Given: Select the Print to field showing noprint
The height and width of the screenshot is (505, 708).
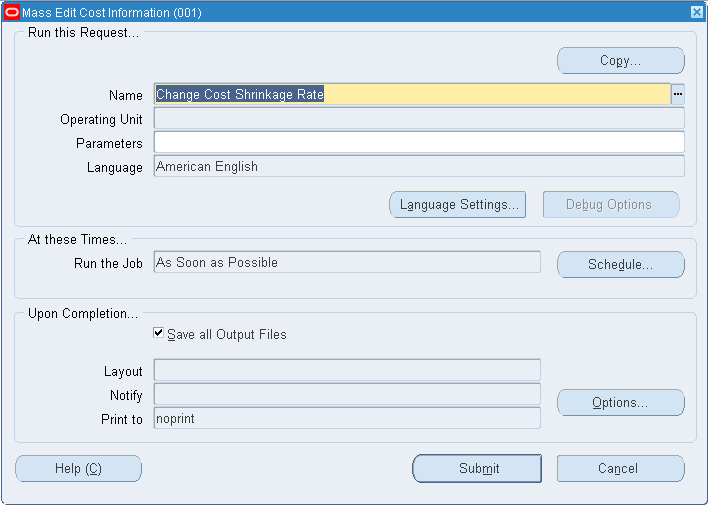Looking at the screenshot, I should [x=347, y=418].
